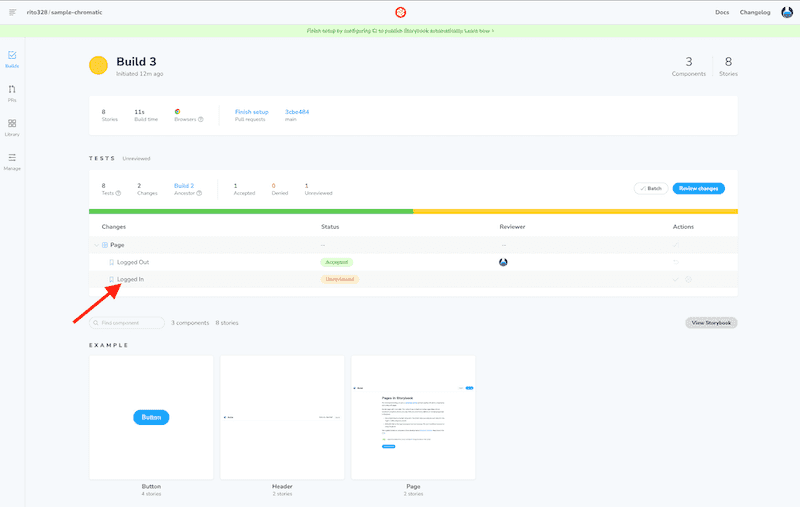
Task: Open the Button component thumbnail
Action: [151, 417]
